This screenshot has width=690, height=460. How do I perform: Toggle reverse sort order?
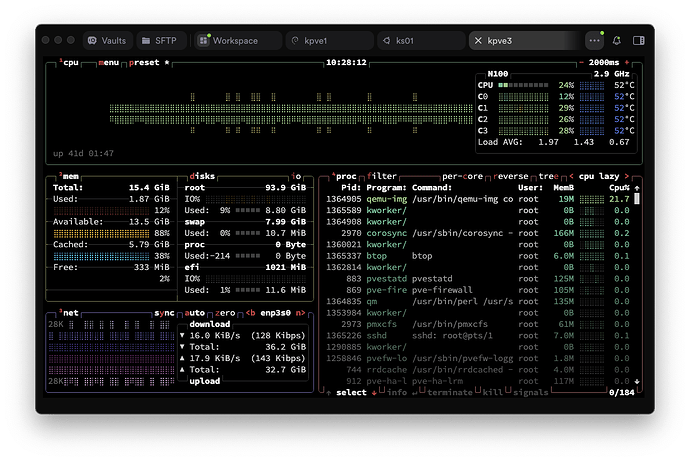pos(510,176)
